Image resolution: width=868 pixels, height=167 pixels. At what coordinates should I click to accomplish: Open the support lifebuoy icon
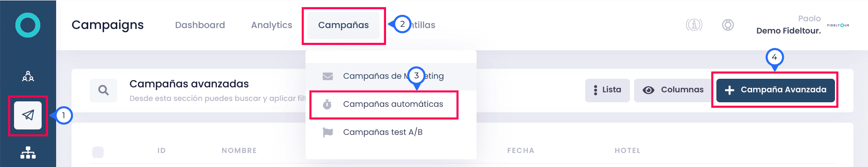728,25
